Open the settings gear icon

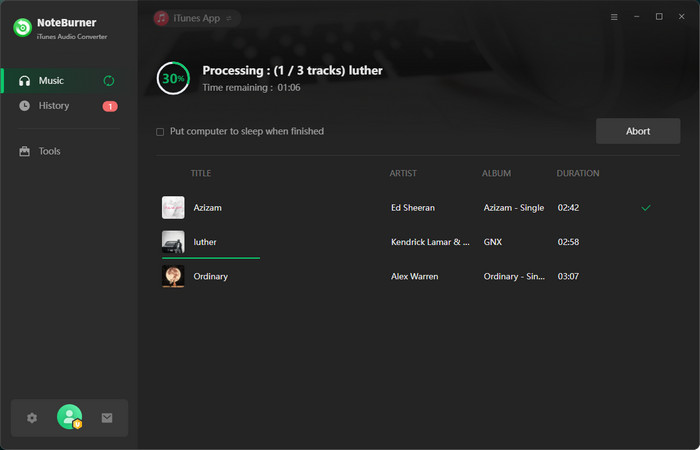(32, 418)
